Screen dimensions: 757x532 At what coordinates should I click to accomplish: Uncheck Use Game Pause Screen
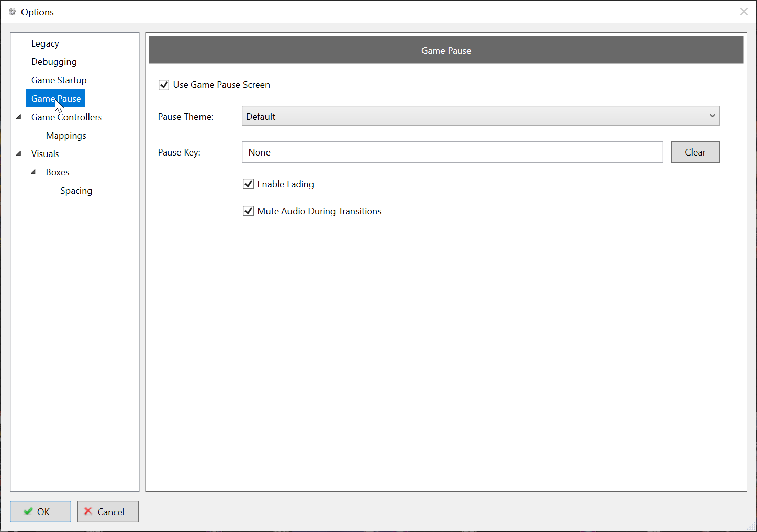pos(164,85)
